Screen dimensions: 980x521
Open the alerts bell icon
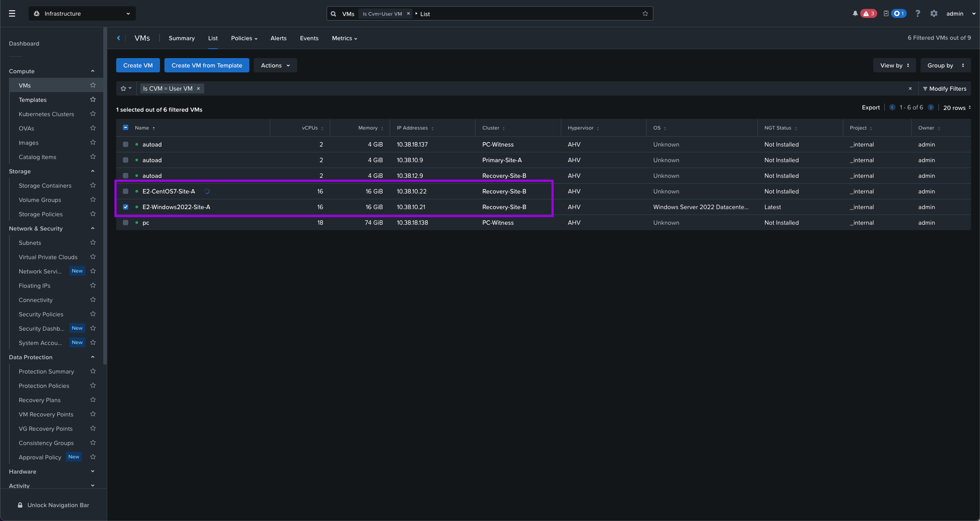(x=855, y=13)
